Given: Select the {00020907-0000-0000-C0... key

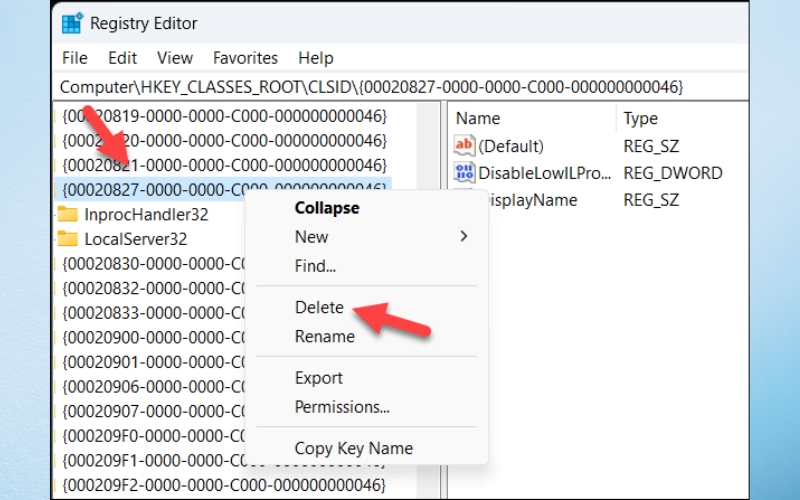Looking at the screenshot, I should [153, 411].
